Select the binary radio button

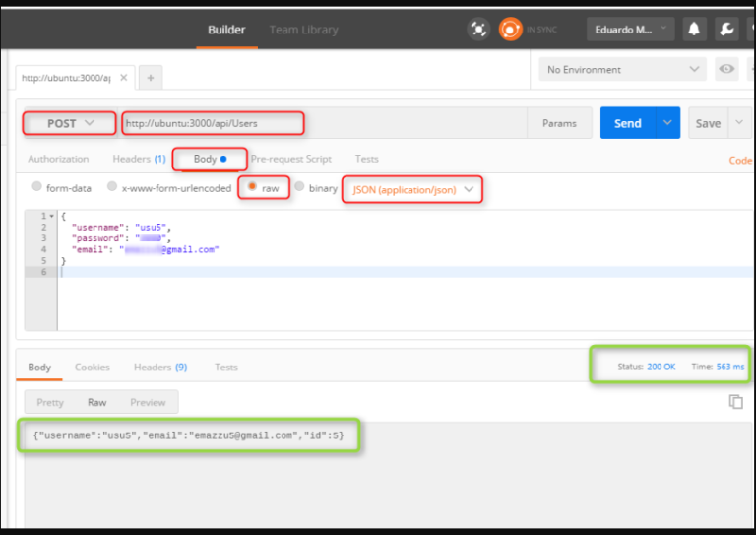[x=299, y=186]
